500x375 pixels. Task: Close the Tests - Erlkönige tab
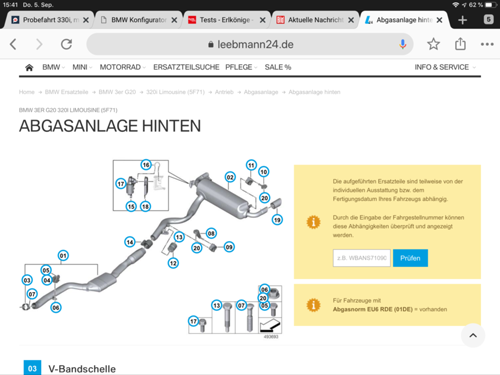(x=263, y=20)
